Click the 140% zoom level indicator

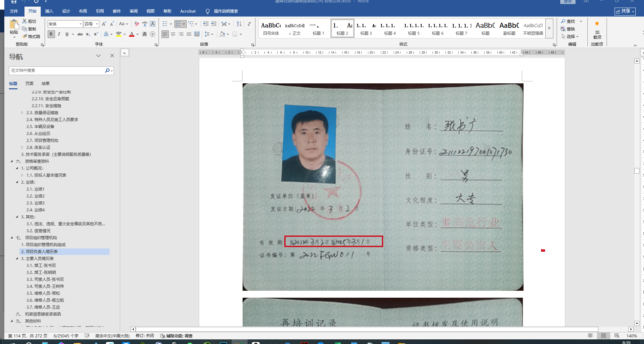pyautogui.click(x=631, y=336)
